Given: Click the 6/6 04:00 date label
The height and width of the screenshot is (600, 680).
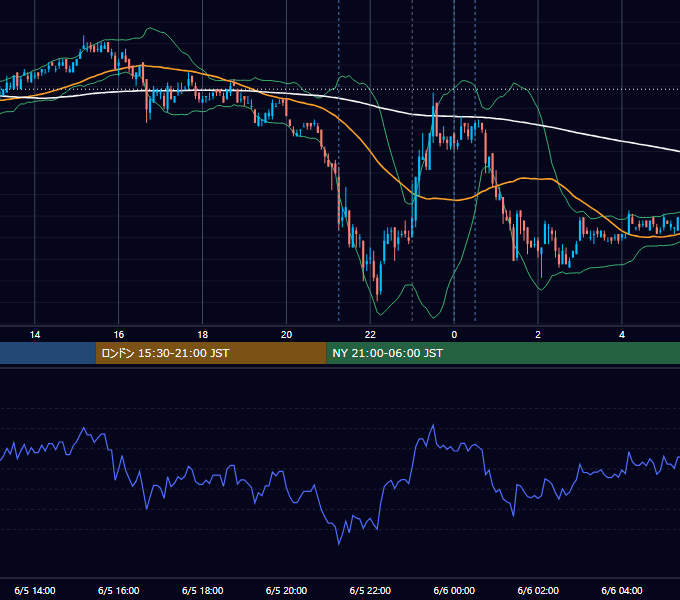Looking at the screenshot, I should [x=622, y=590].
